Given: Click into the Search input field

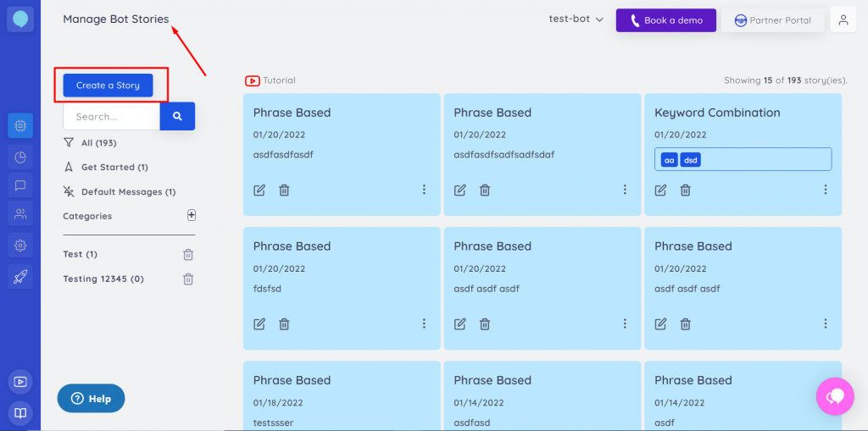Looking at the screenshot, I should pos(111,116).
